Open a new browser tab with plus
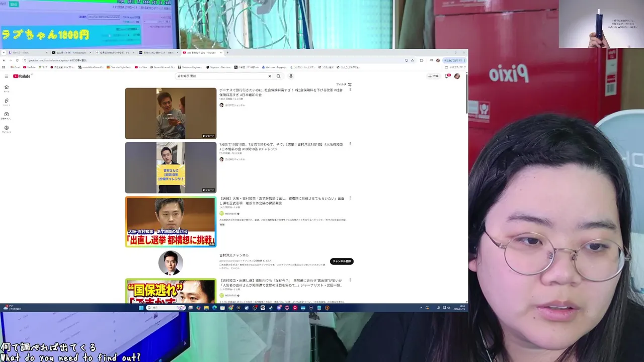 (x=227, y=52)
